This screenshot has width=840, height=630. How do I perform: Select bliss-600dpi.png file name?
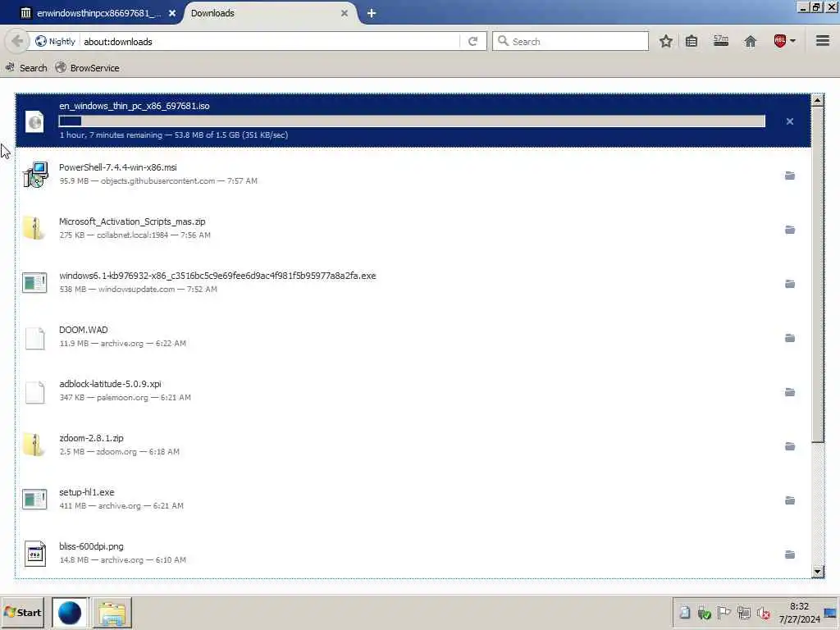click(x=92, y=546)
